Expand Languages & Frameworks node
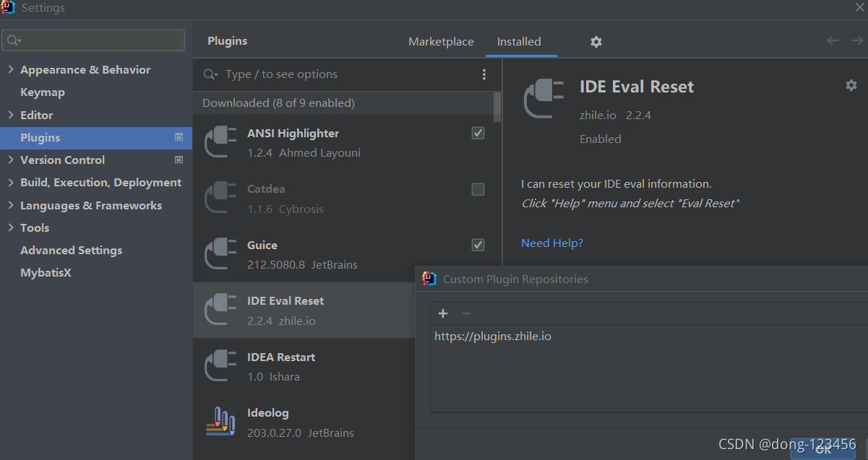 tap(10, 205)
